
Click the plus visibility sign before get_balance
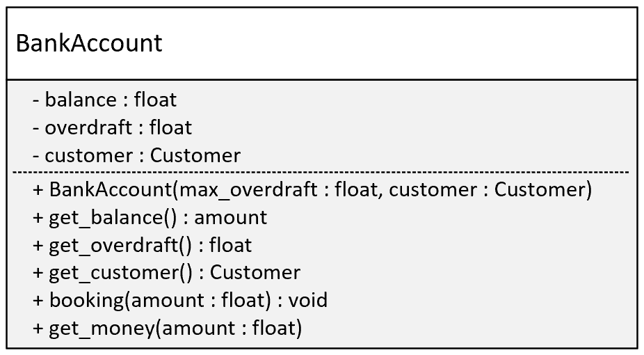[x=38, y=218]
